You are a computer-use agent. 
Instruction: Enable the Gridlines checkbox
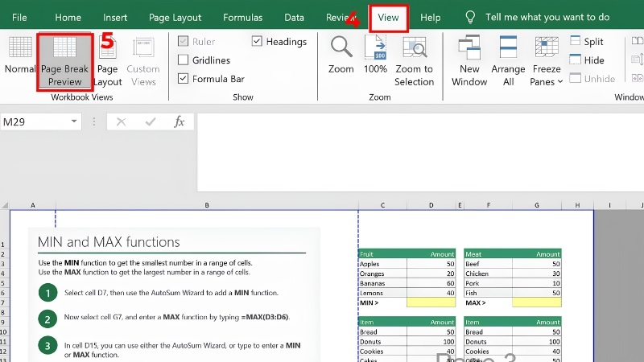pos(184,60)
